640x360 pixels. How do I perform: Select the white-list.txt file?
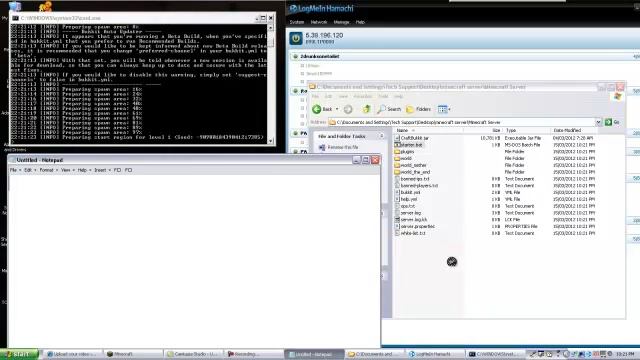410,233
